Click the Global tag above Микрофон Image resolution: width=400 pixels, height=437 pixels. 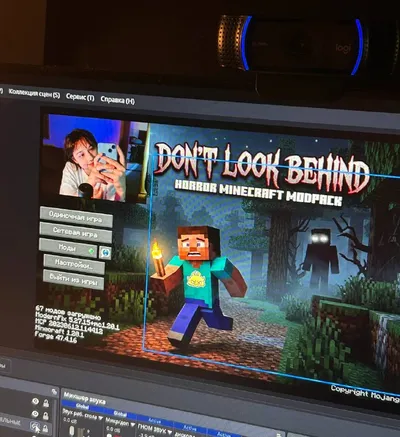[x=120, y=414]
